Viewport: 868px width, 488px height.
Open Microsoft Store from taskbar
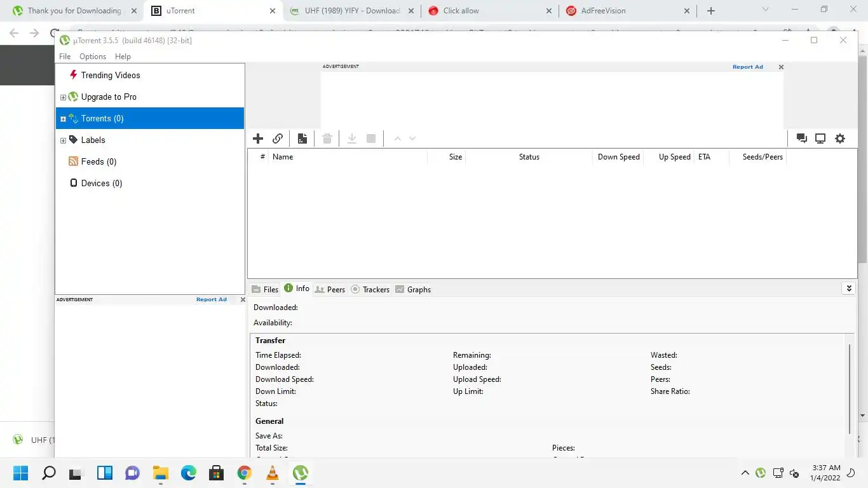[217, 473]
